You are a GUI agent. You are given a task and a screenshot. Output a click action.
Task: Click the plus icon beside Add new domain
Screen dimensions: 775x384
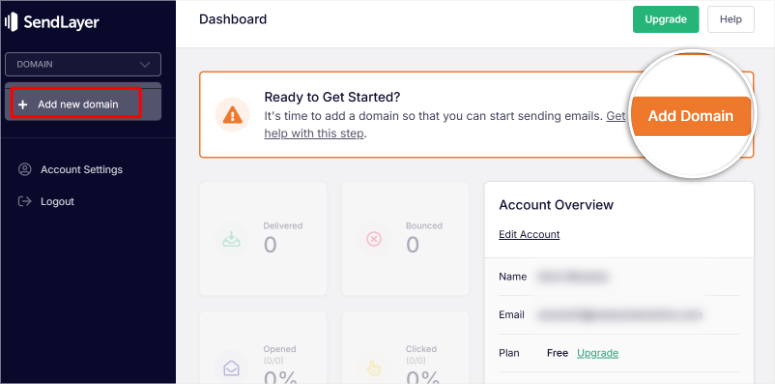[x=22, y=105]
